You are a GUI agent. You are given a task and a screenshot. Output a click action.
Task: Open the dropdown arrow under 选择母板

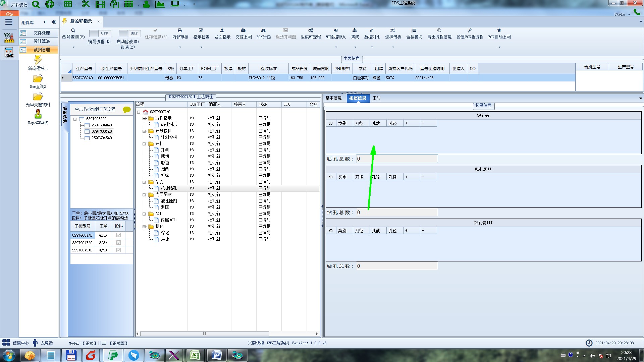point(393,47)
